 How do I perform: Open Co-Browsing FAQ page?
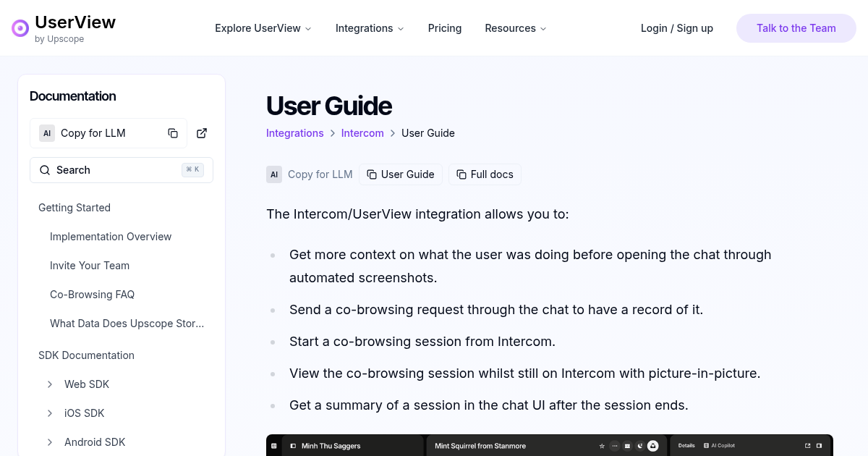click(93, 295)
